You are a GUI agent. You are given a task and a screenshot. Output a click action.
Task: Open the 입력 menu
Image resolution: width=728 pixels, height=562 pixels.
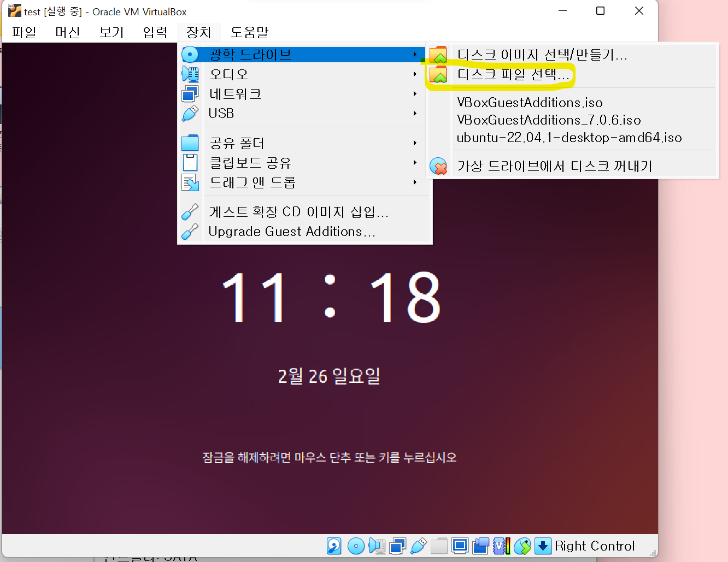(x=155, y=32)
